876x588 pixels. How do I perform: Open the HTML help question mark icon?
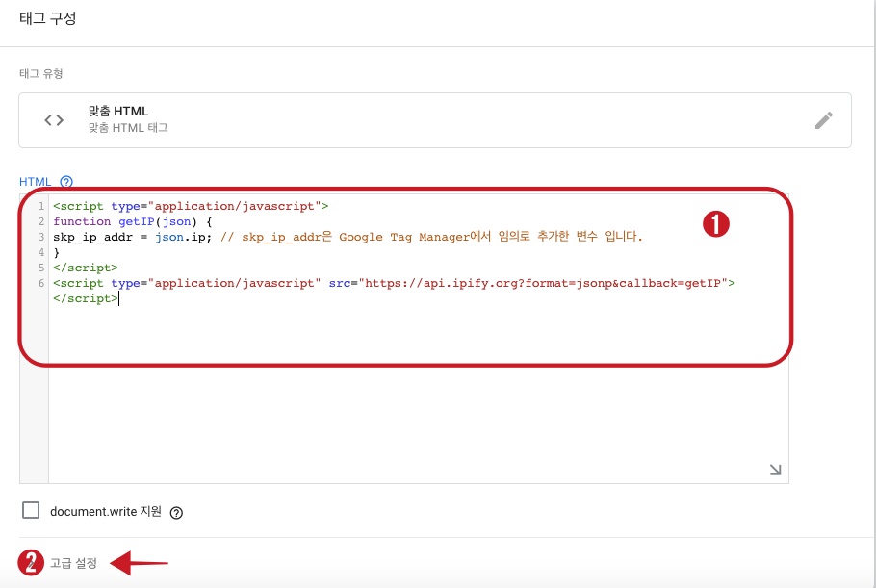(x=65, y=182)
